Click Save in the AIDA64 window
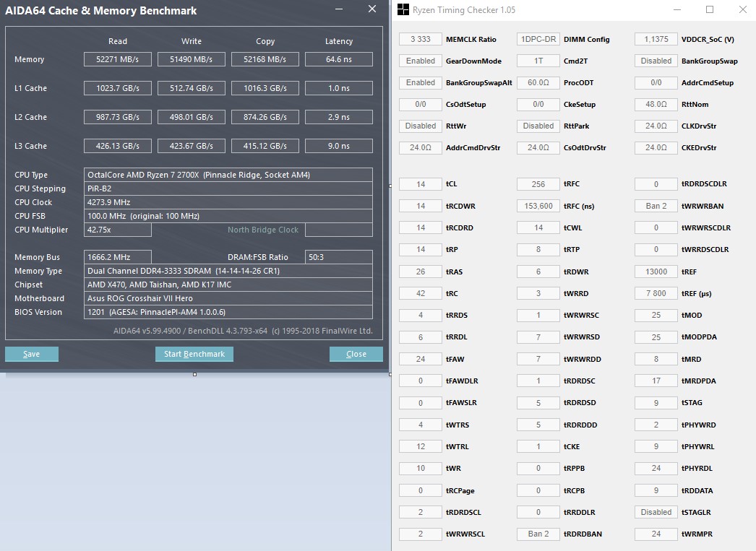The width and height of the screenshot is (756, 551). [32, 354]
